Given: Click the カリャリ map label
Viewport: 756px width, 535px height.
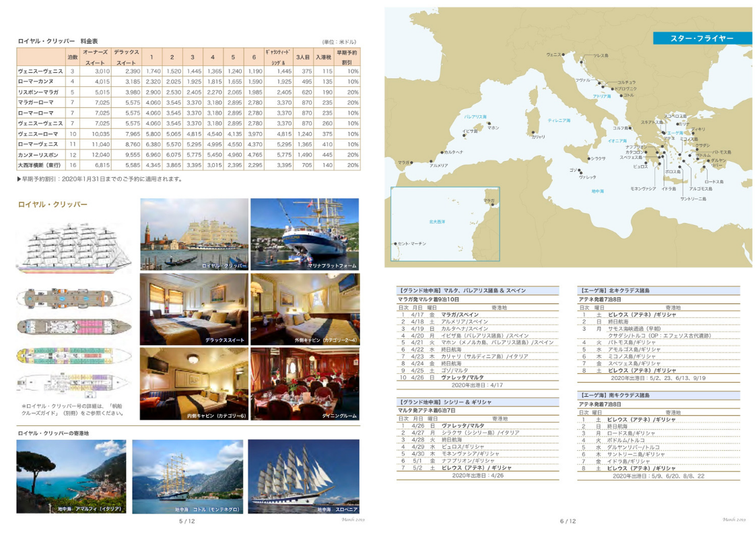Looking at the screenshot, I should [x=539, y=137].
